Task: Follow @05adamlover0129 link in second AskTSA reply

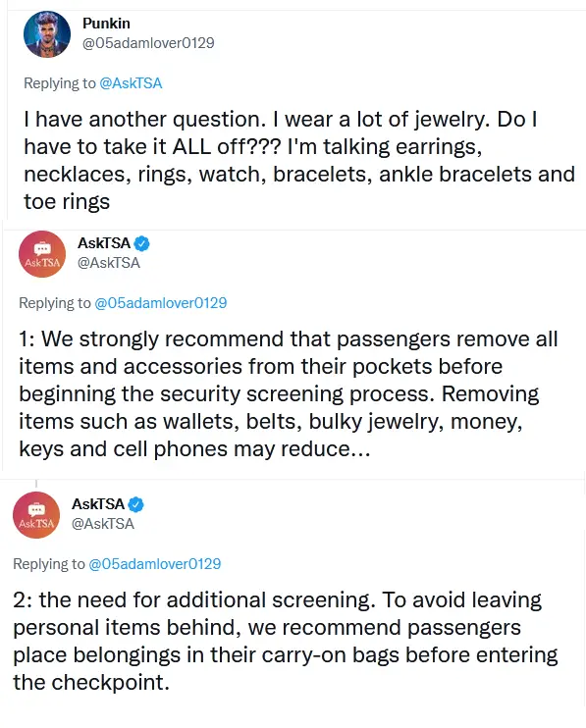Action: (155, 563)
